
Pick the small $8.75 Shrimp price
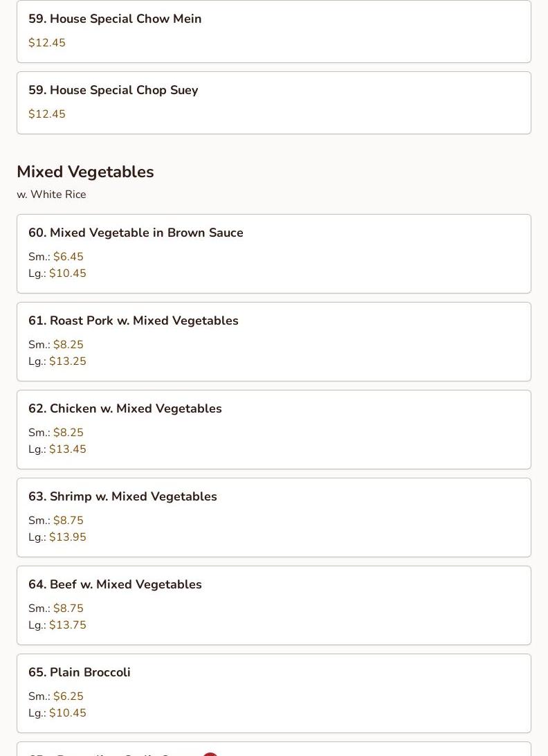(x=68, y=521)
